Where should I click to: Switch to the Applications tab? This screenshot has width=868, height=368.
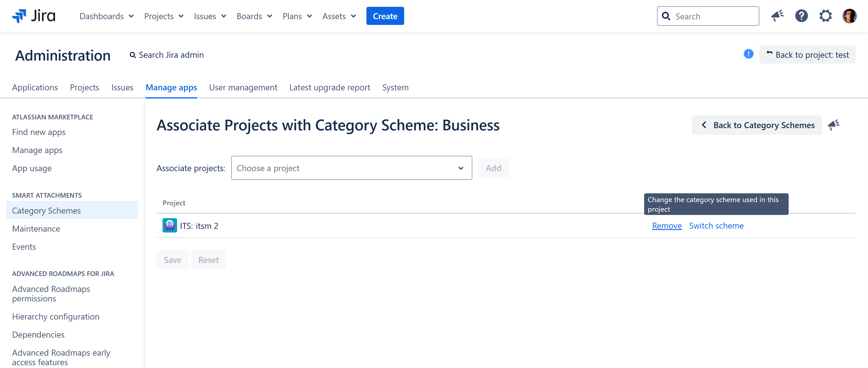coord(35,88)
